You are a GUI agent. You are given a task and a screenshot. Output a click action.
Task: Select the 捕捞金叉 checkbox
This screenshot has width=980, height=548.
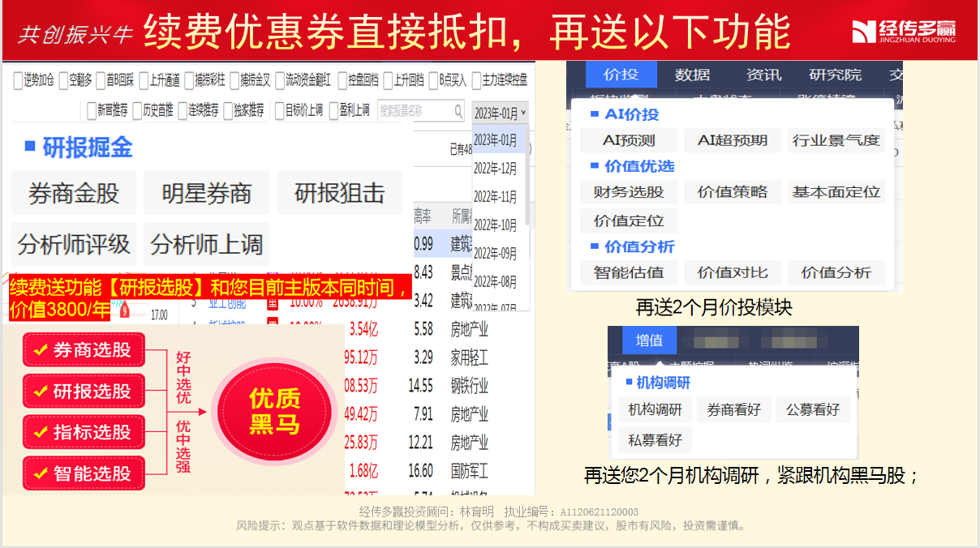(234, 80)
